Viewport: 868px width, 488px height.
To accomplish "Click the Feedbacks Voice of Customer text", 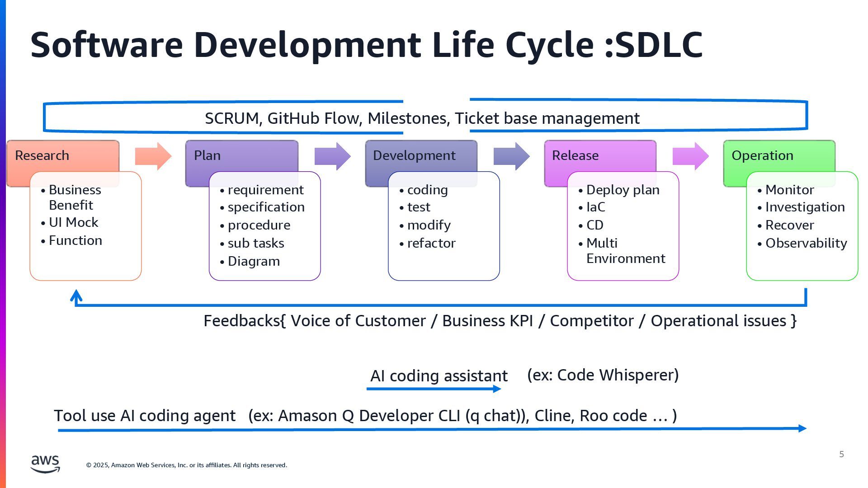I will pos(500,321).
